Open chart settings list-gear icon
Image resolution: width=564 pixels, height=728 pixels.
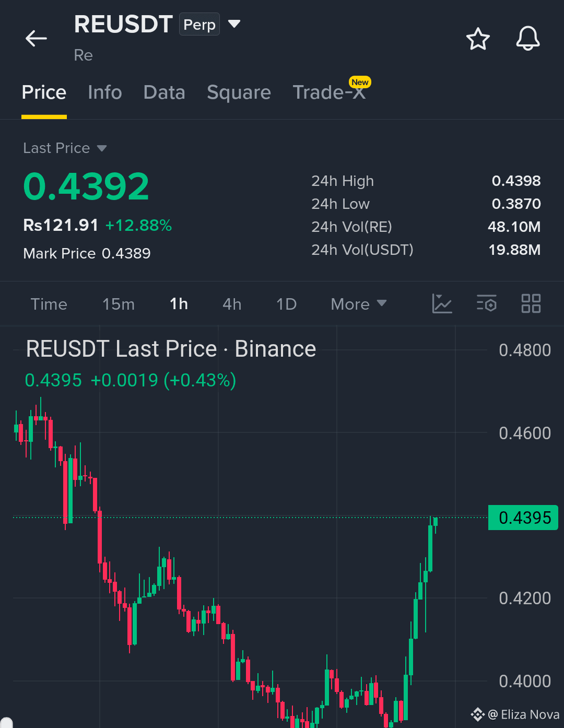487,303
